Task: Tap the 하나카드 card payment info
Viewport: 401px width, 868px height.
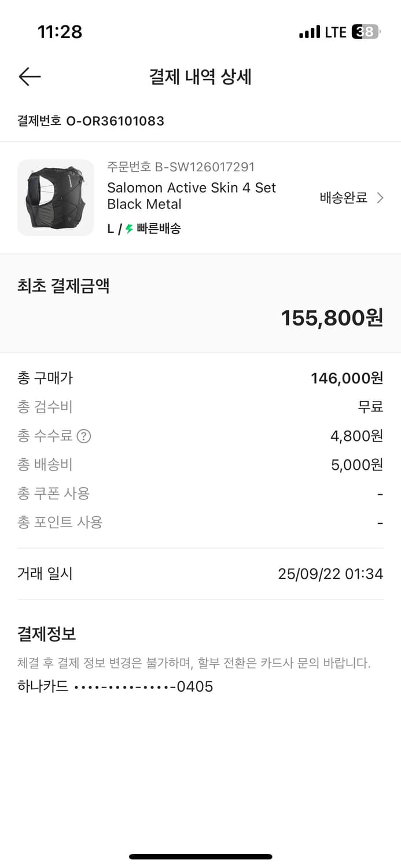Action: point(115,687)
